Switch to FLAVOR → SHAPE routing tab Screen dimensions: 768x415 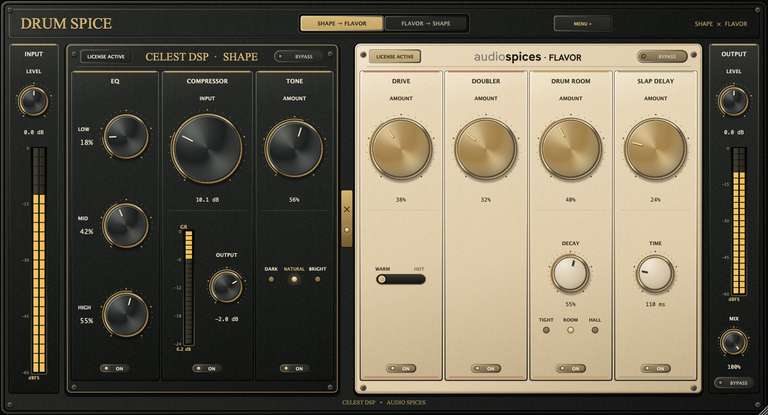(426, 24)
